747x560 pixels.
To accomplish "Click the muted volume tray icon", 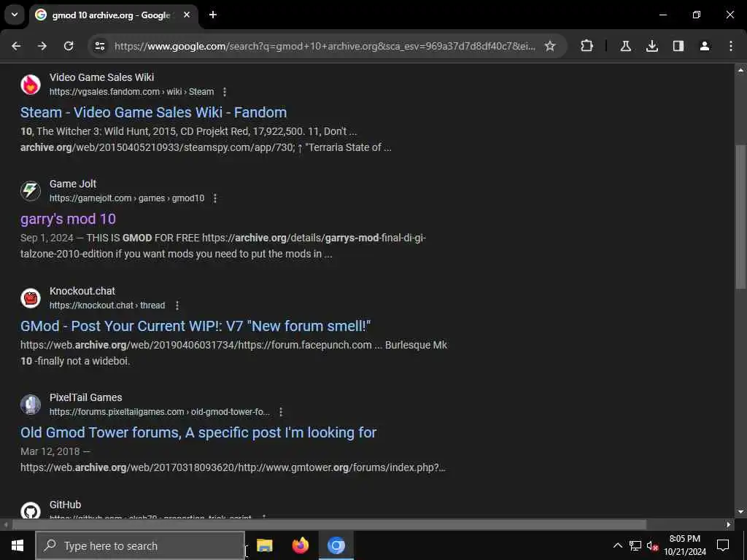I will (651, 545).
